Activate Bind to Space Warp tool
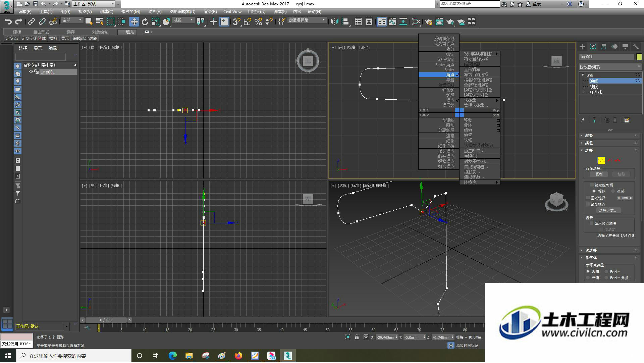The width and height of the screenshot is (644, 363). [53, 22]
